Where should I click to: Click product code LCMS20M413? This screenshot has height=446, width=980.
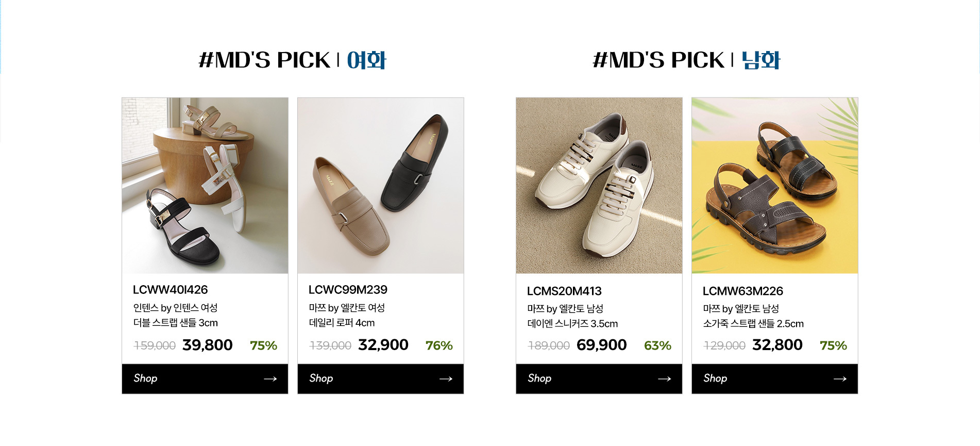[x=564, y=291]
